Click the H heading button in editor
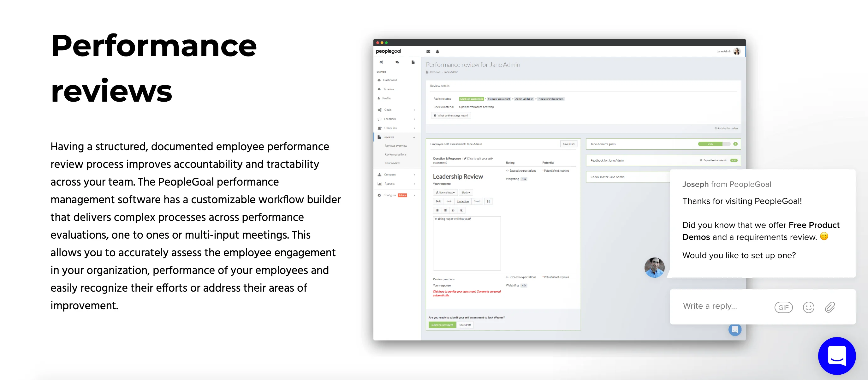 click(488, 201)
